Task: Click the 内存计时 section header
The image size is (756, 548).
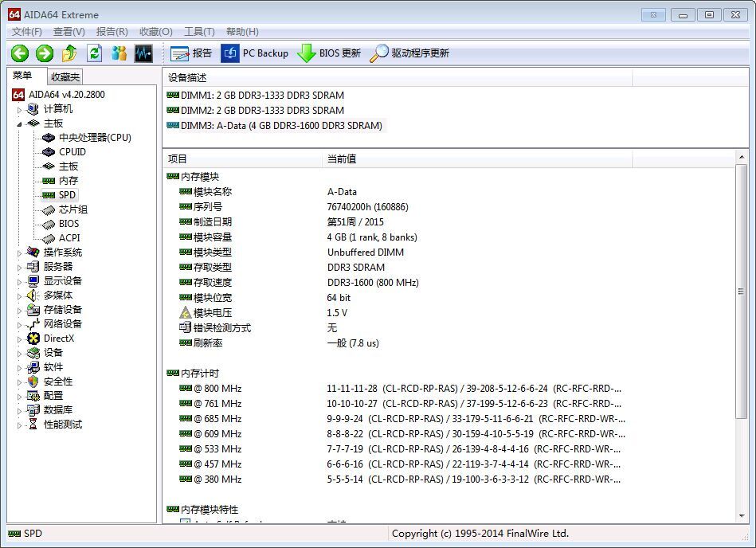Action: 193,374
